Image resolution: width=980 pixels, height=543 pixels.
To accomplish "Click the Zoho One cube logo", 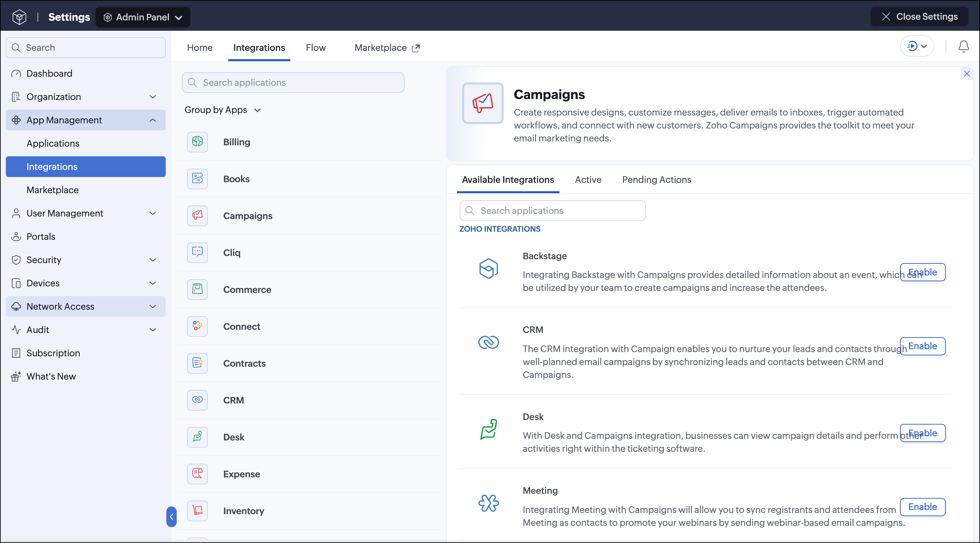I will pyautogui.click(x=19, y=17).
